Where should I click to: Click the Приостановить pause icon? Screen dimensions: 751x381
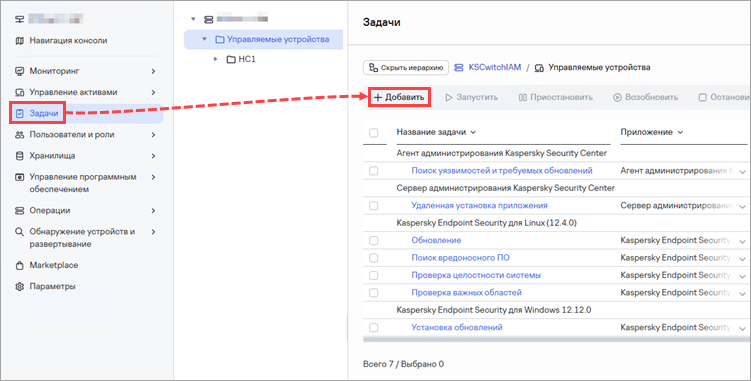(523, 97)
